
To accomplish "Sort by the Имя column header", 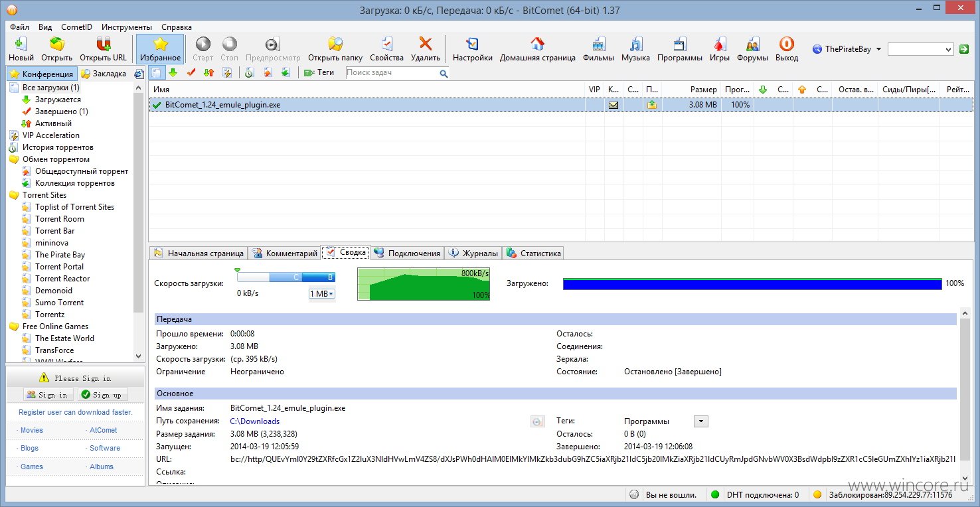I will point(367,90).
